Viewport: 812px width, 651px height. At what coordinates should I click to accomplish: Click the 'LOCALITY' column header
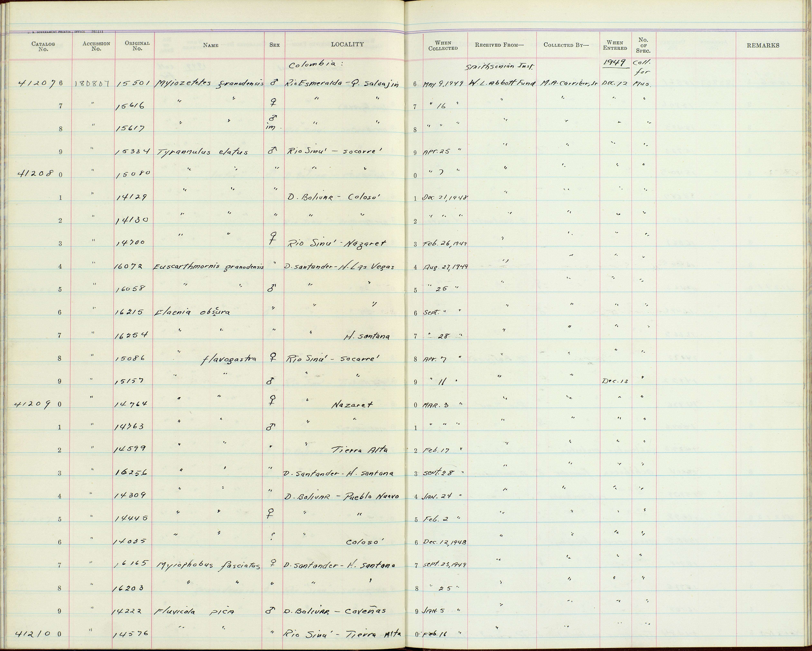pyautogui.click(x=347, y=44)
